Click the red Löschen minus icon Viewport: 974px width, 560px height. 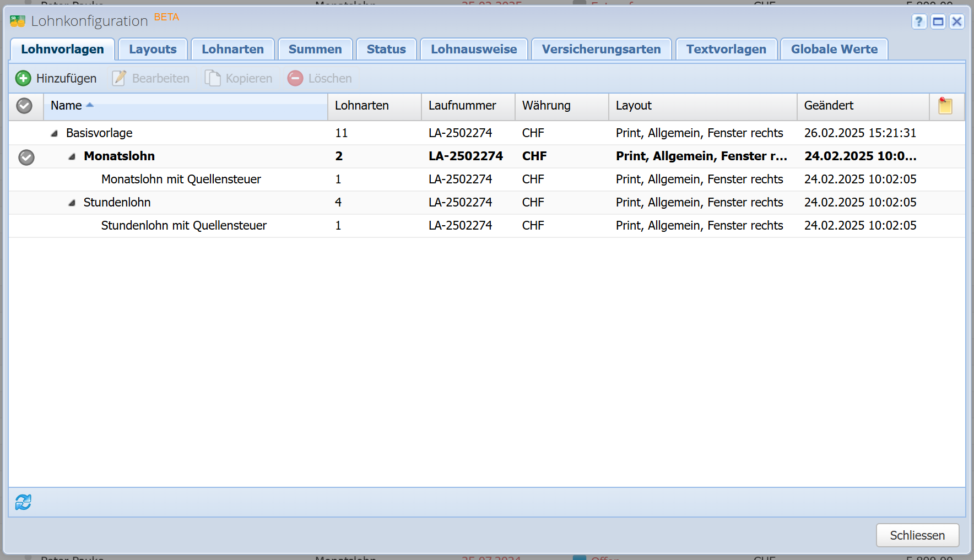(x=295, y=78)
